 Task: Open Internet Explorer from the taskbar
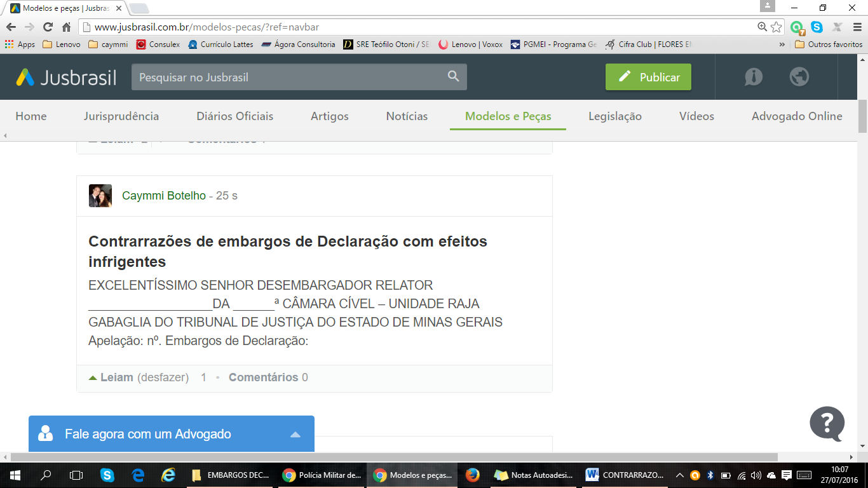(168, 475)
